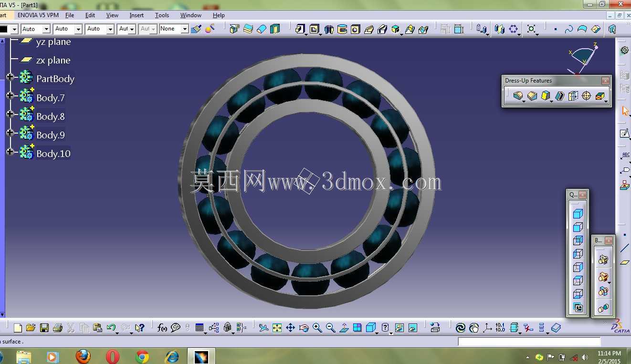Click the command input field at bottom right
Screen dimensions: 631x364
pyautogui.click(x=529, y=342)
